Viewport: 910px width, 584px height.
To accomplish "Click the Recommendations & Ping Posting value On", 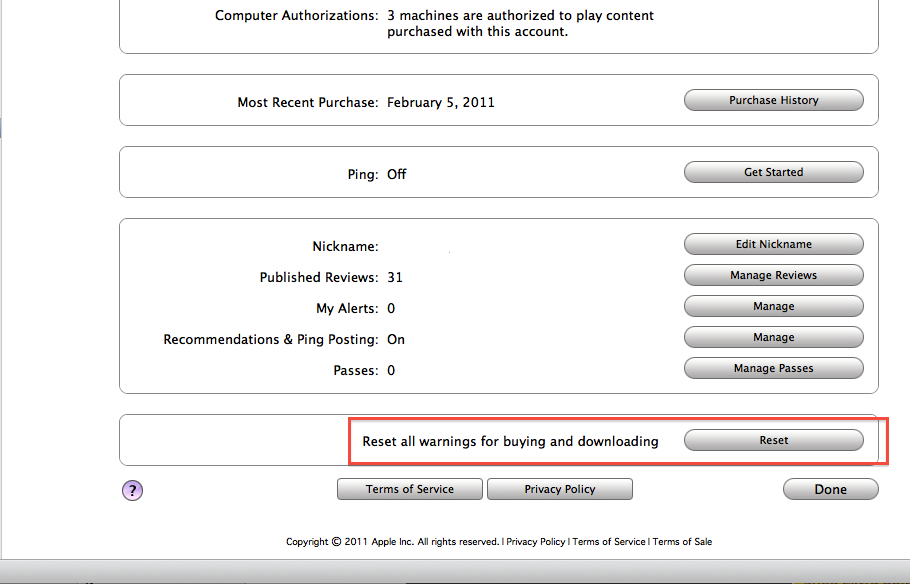I will tap(396, 339).
